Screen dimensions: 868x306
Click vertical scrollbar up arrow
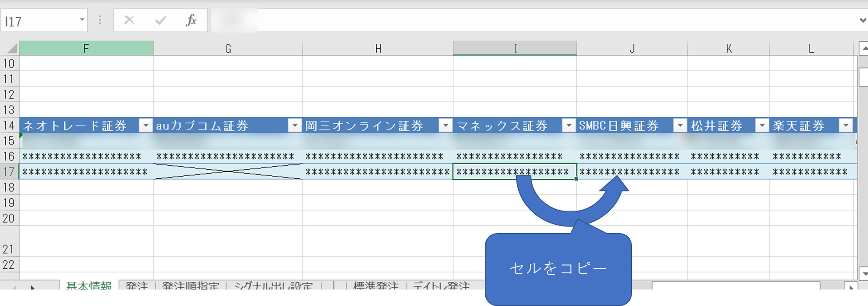(863, 48)
